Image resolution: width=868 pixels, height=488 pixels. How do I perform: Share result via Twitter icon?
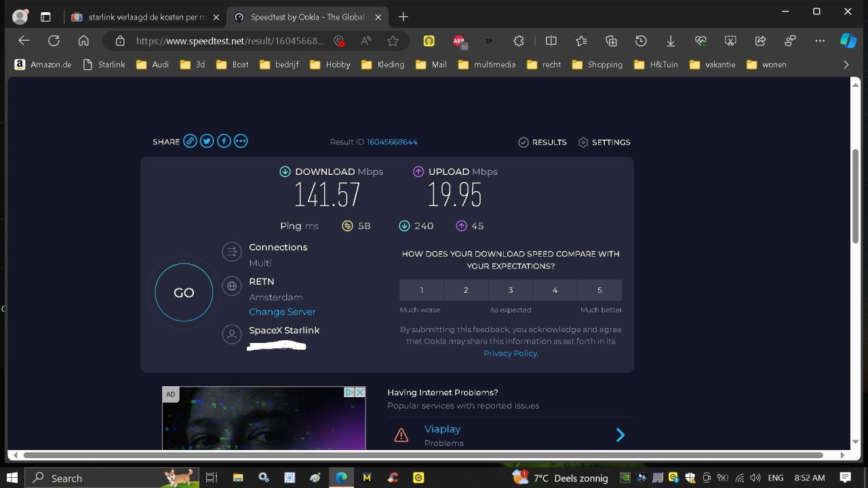point(207,141)
